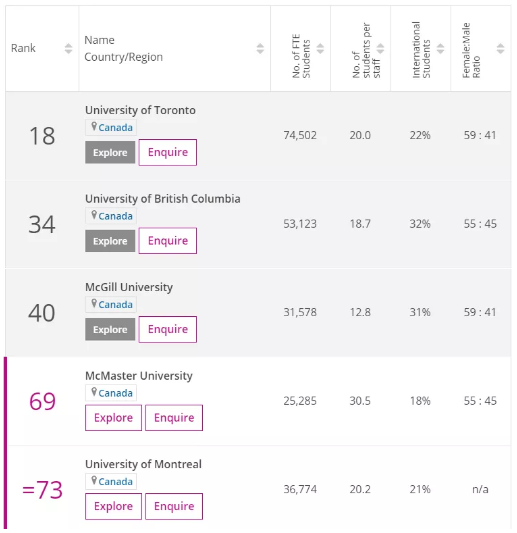
Task: Click location pin beside Toronto's Canada
Action: (x=94, y=126)
